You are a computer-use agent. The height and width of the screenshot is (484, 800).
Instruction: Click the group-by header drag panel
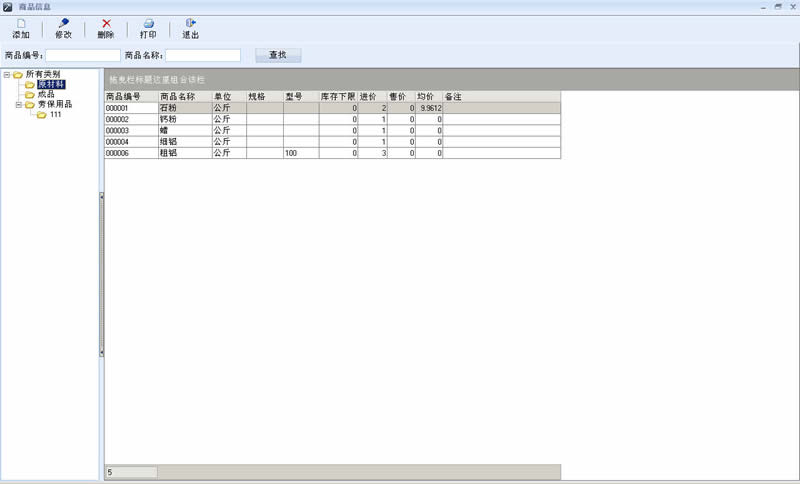coord(452,80)
